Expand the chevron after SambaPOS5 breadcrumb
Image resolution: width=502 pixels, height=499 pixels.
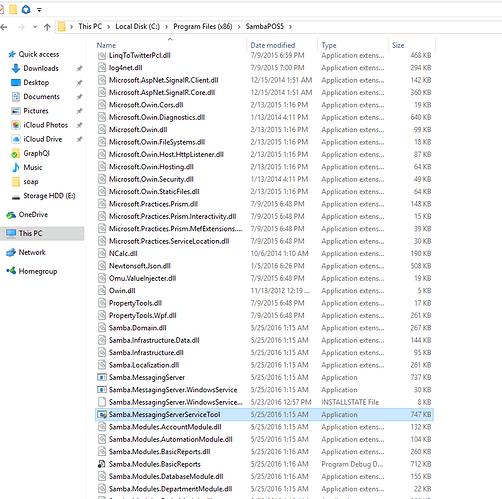290,27
